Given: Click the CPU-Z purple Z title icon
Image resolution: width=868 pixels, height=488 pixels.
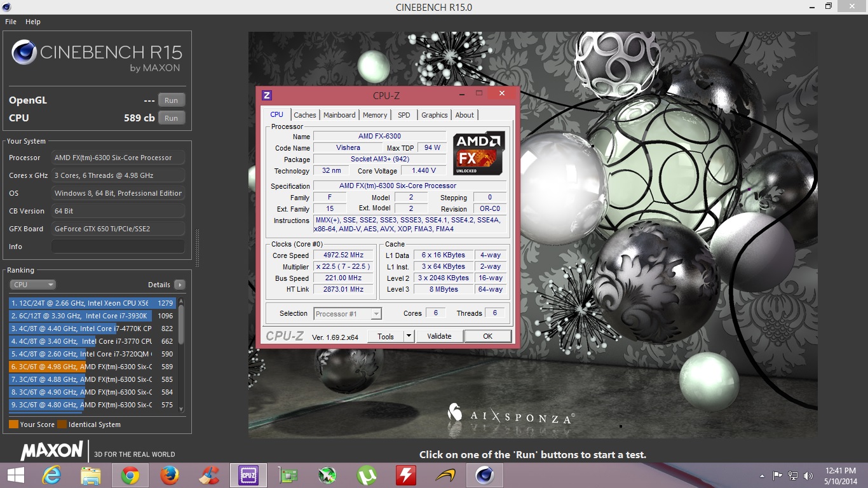Looking at the screenshot, I should 267,95.
